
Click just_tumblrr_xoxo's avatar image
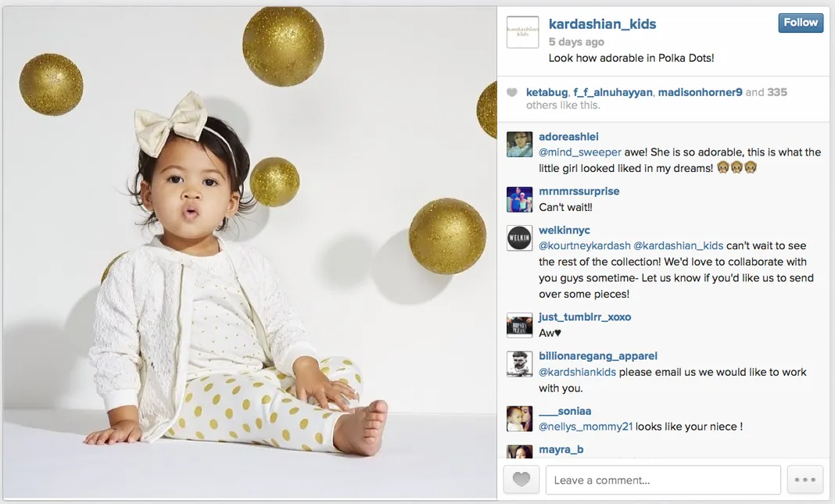tap(519, 325)
